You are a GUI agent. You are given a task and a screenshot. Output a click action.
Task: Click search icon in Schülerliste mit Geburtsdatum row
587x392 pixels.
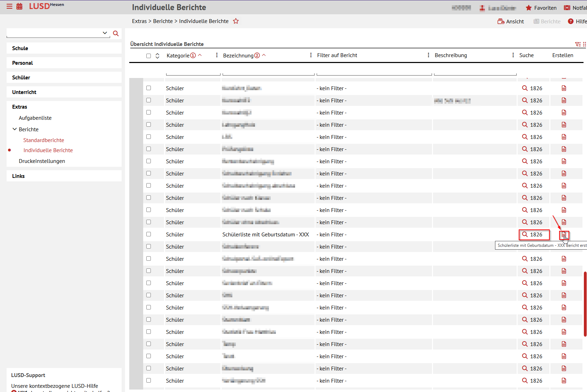pos(525,235)
